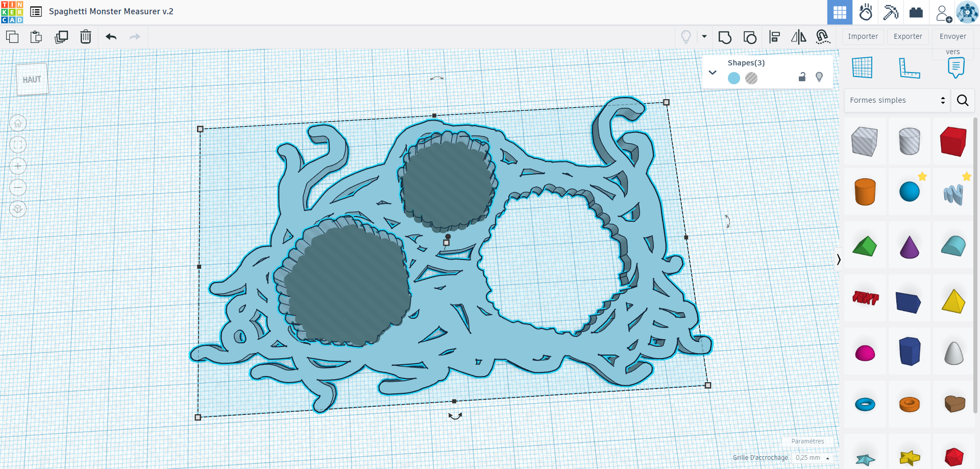Pick the green Roof shape

click(865, 246)
